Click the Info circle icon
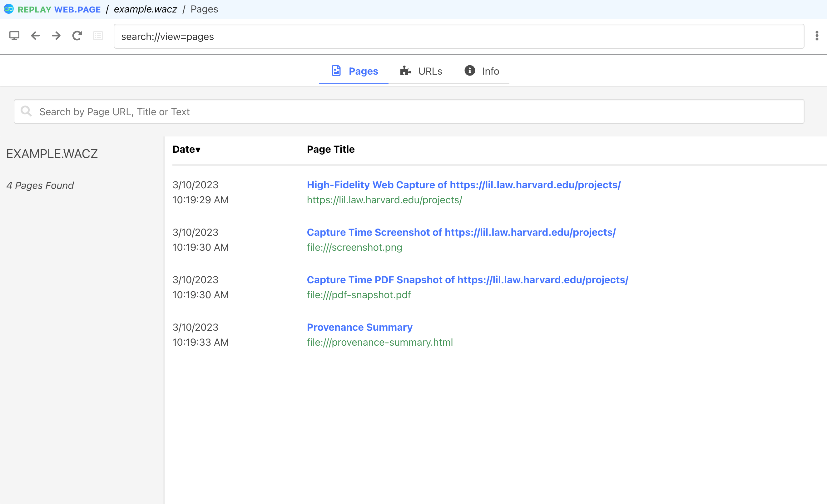The height and width of the screenshot is (504, 827). pos(469,71)
